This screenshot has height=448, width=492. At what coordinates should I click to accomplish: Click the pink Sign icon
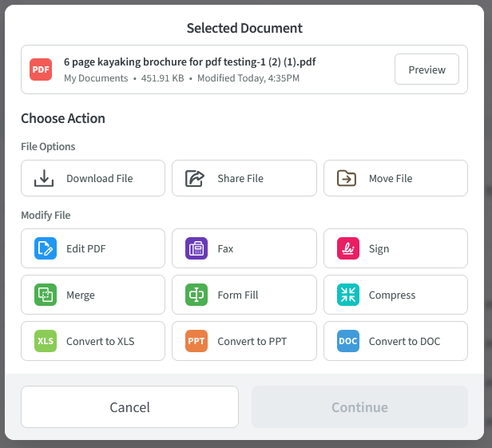(x=347, y=248)
